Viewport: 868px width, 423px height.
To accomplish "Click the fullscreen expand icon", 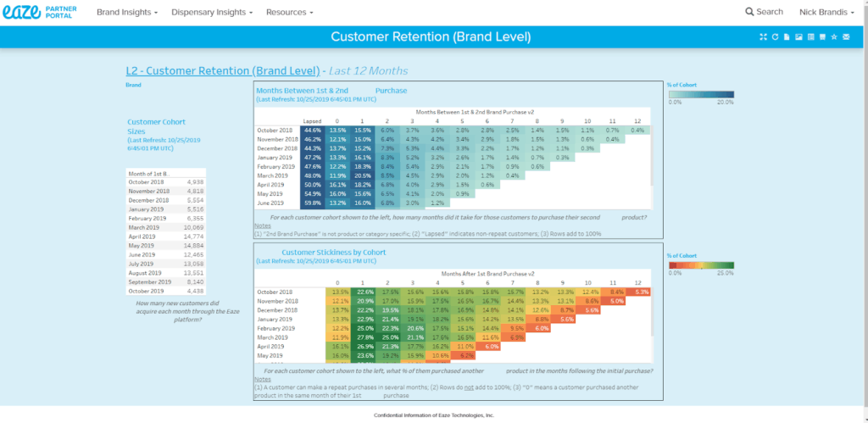I will click(x=763, y=37).
